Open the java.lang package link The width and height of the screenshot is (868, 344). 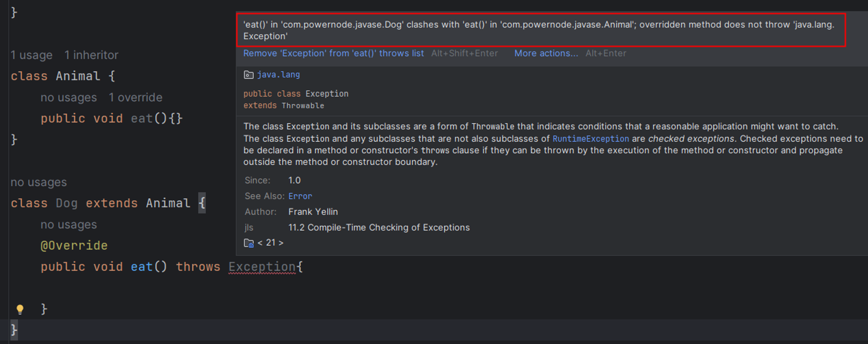tap(278, 75)
